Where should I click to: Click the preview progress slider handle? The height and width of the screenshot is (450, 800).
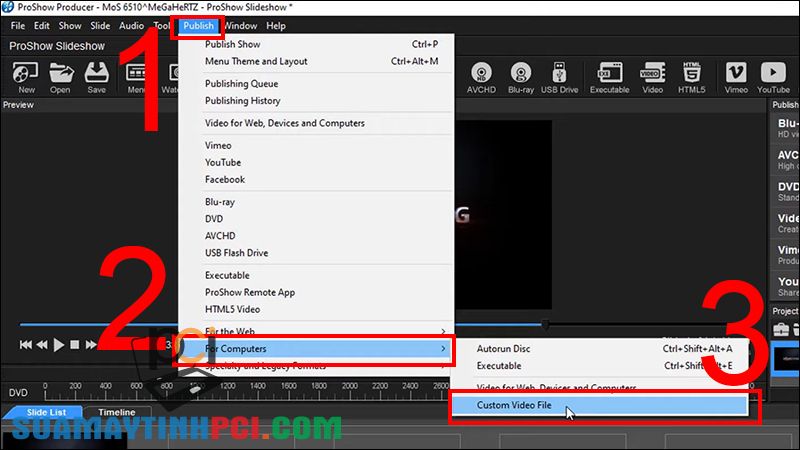coord(545,324)
